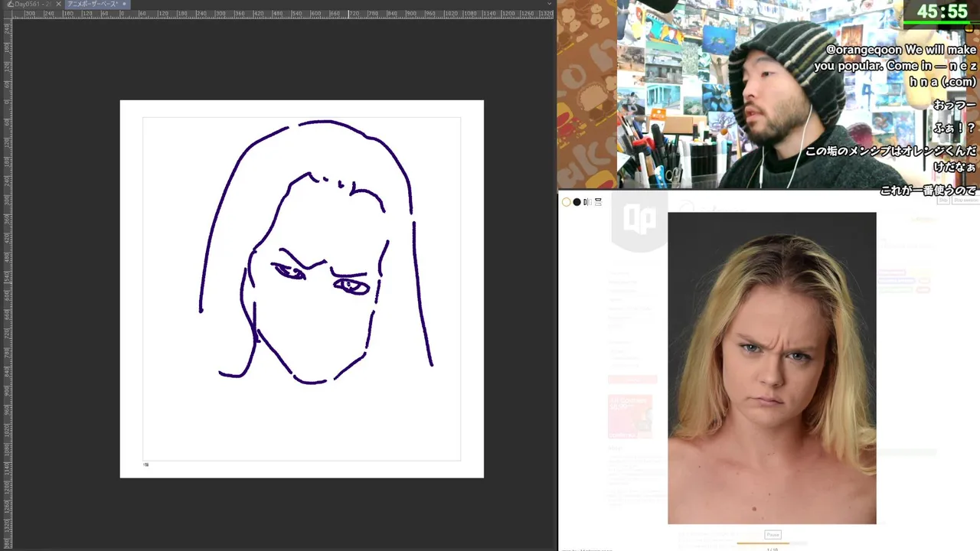Switch to the Day0561 document tab

[x=33, y=4]
